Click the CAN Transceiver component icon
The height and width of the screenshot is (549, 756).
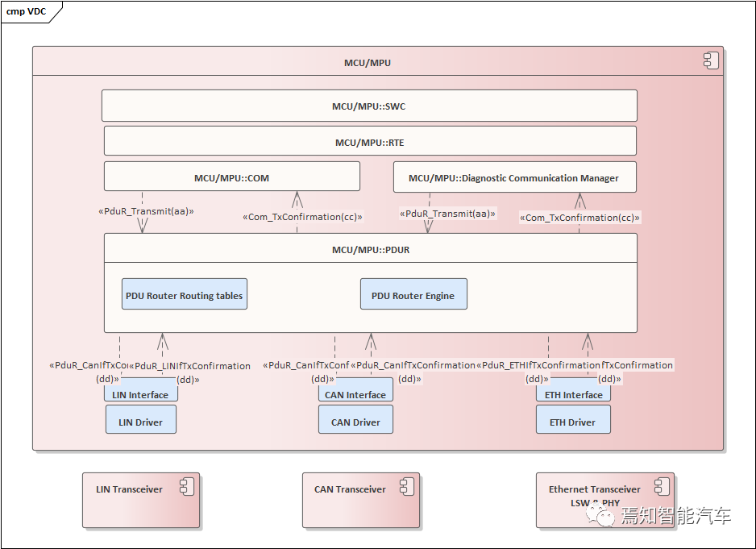click(x=406, y=486)
